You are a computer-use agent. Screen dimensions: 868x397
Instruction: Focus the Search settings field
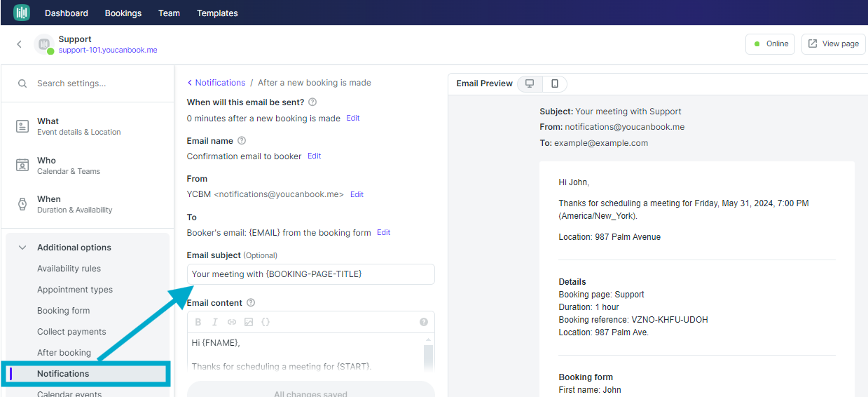[x=88, y=83]
